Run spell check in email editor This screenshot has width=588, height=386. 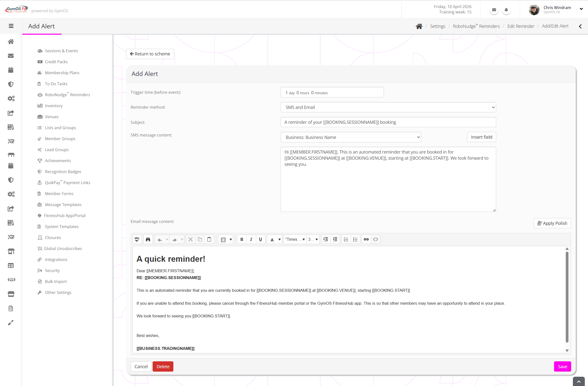point(137,239)
